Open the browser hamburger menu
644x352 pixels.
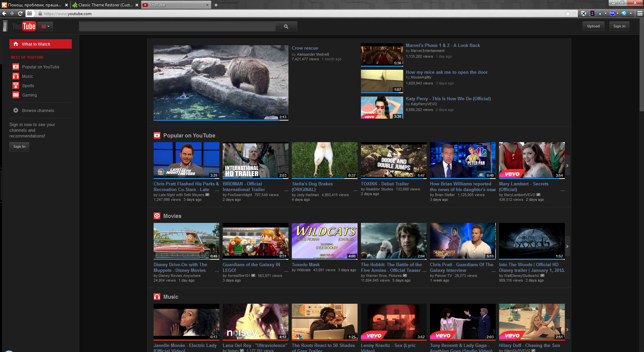[x=640, y=13]
